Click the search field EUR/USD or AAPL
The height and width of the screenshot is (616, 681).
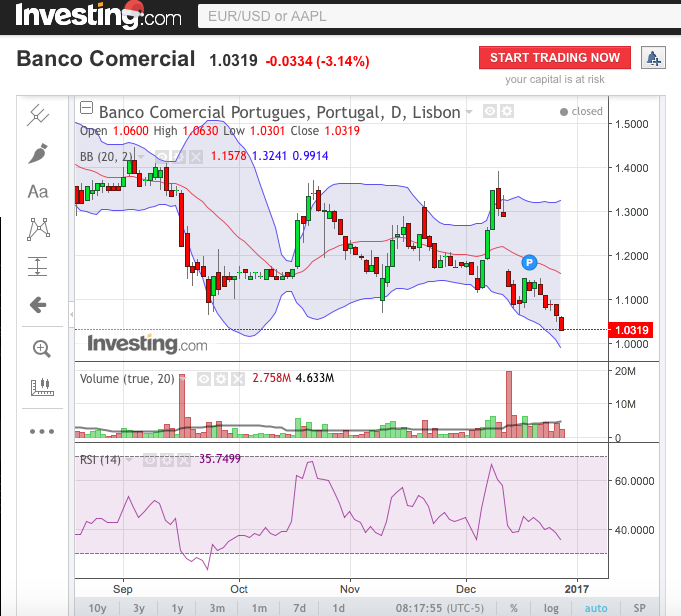tap(439, 16)
